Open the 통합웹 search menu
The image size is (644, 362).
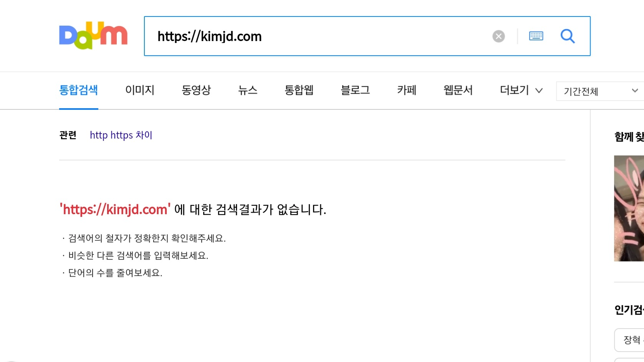299,90
